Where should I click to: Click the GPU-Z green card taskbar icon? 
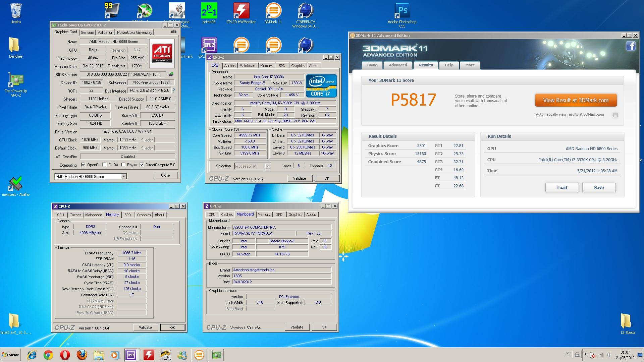click(217, 355)
